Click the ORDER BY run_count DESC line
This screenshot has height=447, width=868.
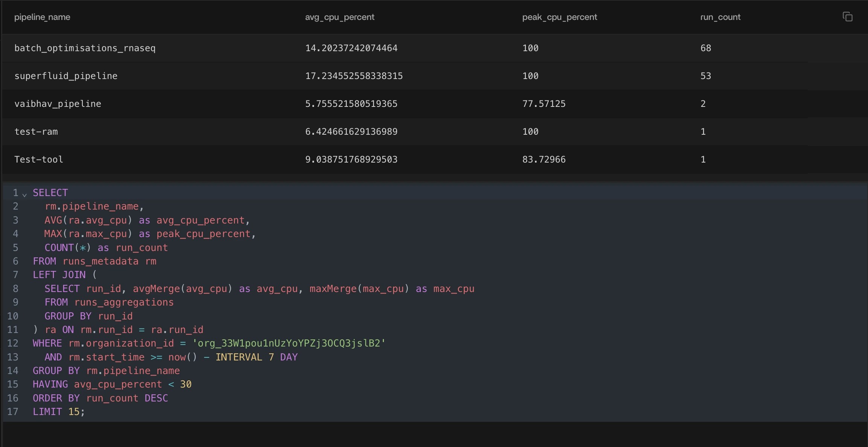coord(100,398)
